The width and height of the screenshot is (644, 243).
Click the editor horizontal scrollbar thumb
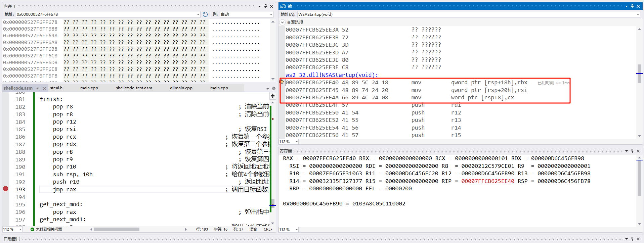pyautogui.click(x=117, y=229)
